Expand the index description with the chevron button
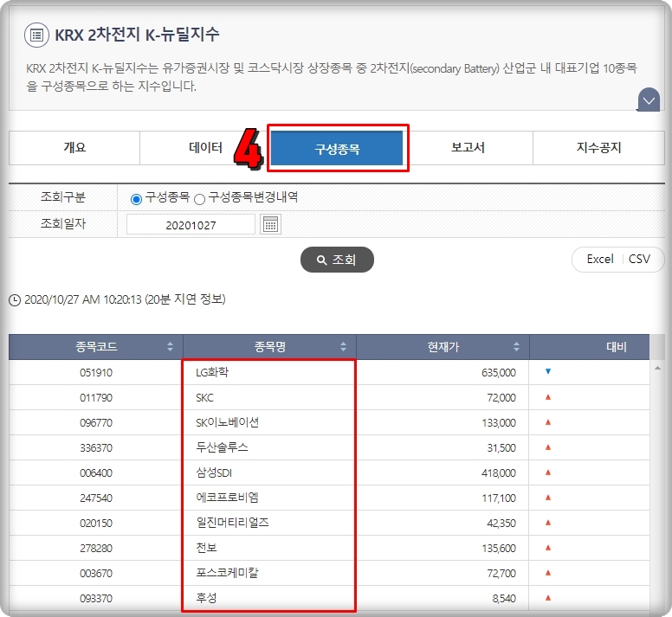This screenshot has height=617, width=672. click(649, 100)
